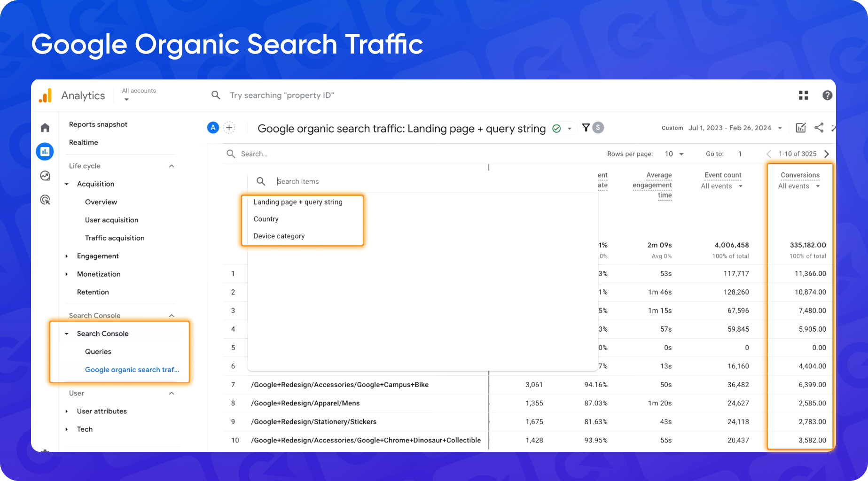Click the Google organic search traffic link
Screen dimensions: 868x481
point(132,370)
